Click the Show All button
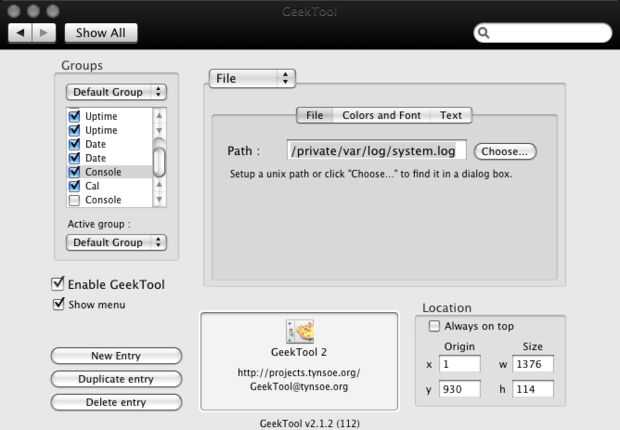The height and width of the screenshot is (430, 620). click(x=101, y=33)
